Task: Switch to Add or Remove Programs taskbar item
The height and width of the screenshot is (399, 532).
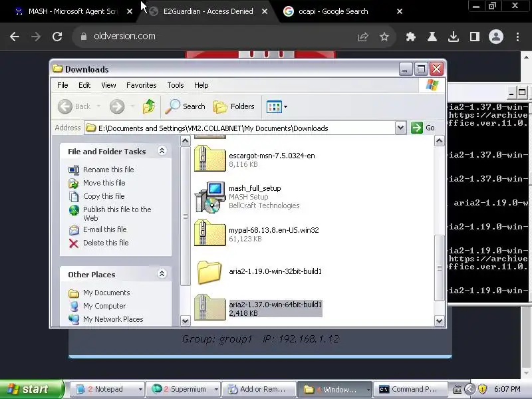Action: point(258,389)
